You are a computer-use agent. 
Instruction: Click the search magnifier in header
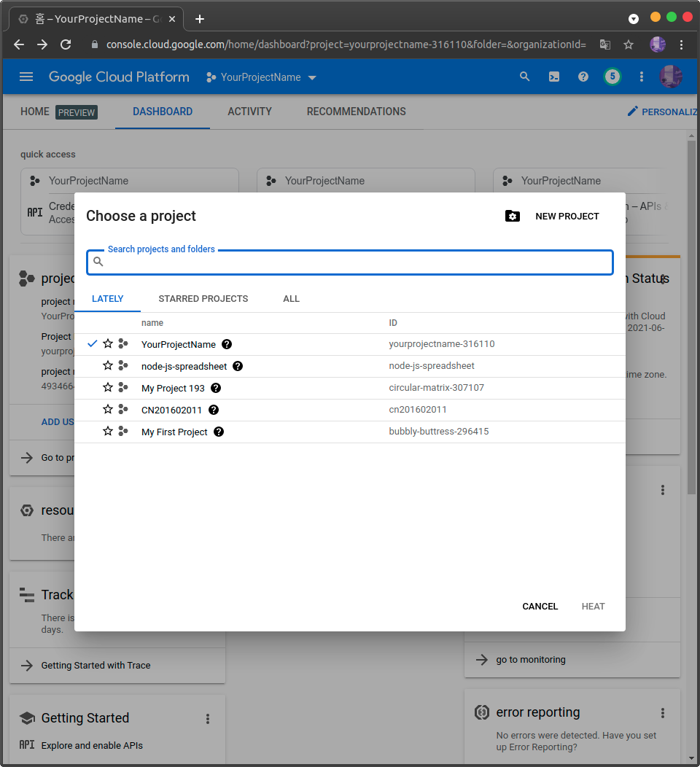click(x=524, y=77)
